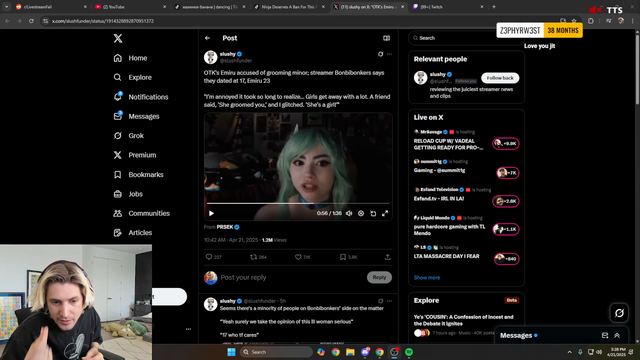The width and height of the screenshot is (640, 360).
Task: Open summit1g Gaming live entry
Action: 466,168
